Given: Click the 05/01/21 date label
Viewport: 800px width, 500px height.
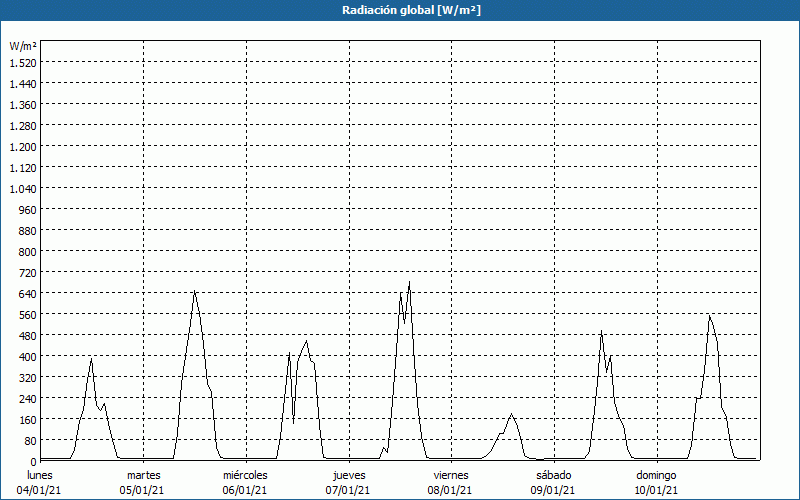Looking at the screenshot, I should [142, 490].
